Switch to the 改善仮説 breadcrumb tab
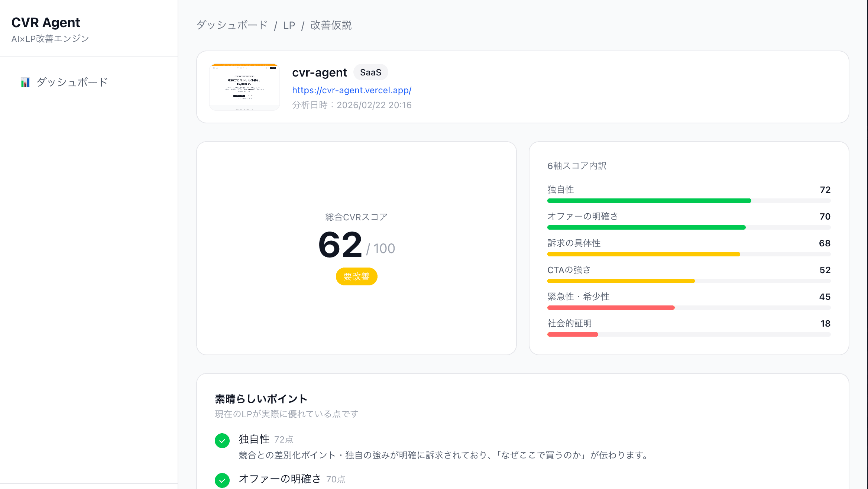The width and height of the screenshot is (868, 489). 331,25
